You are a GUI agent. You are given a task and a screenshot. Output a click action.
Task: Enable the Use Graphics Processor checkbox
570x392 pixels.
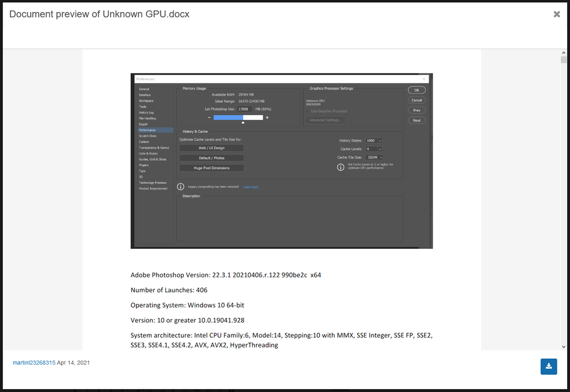click(x=307, y=111)
